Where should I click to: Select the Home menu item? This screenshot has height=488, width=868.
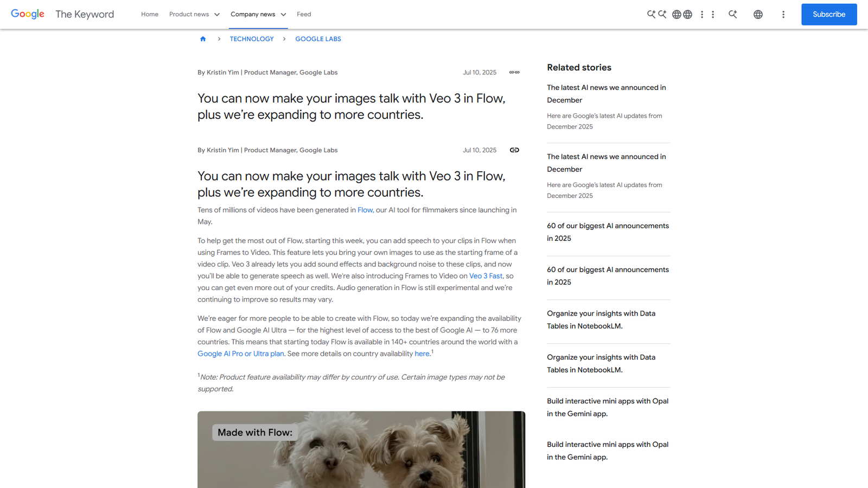pyautogui.click(x=150, y=14)
